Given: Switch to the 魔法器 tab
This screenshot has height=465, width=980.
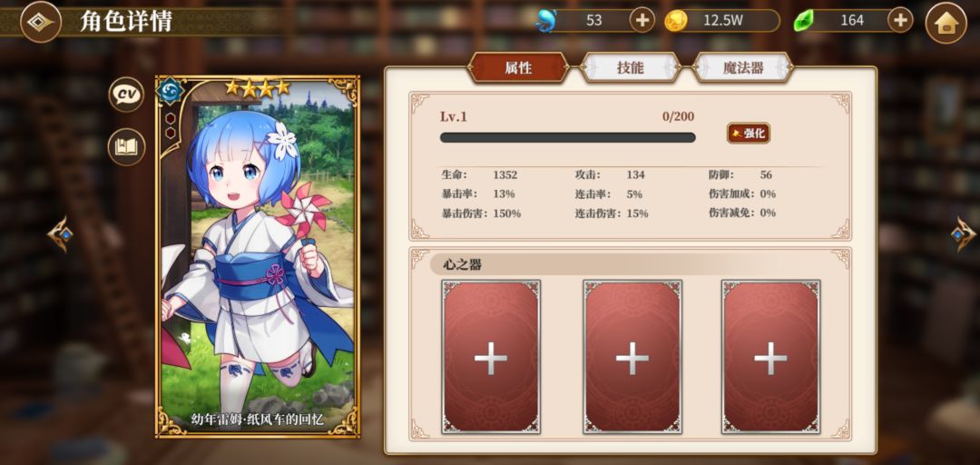Looking at the screenshot, I should coord(743,67).
